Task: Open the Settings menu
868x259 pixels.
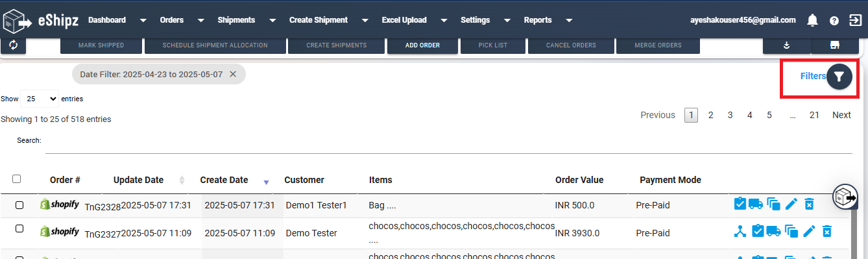Action: point(475,20)
